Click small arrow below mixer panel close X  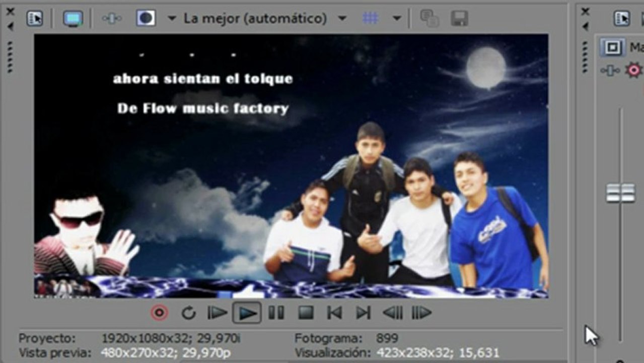[x=585, y=26]
